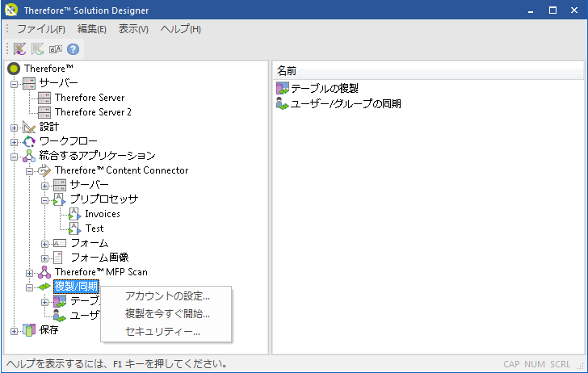Expand the ワークフロー tree node

[x=14, y=141]
